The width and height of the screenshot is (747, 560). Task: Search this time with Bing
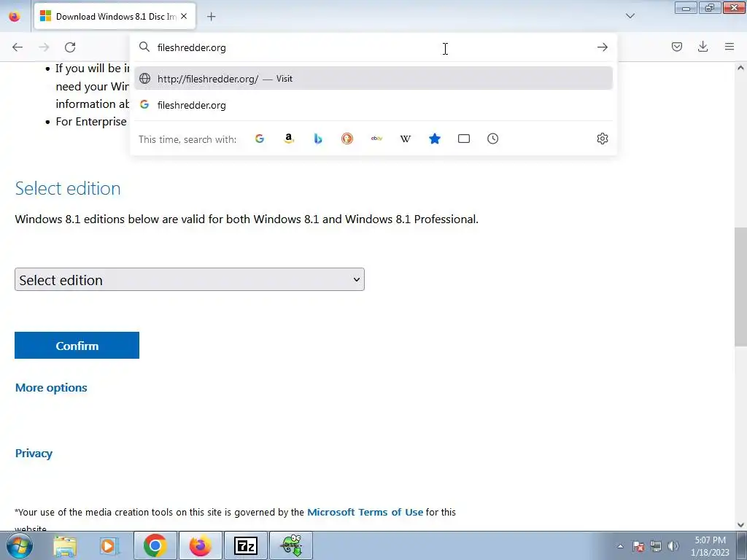[318, 139]
